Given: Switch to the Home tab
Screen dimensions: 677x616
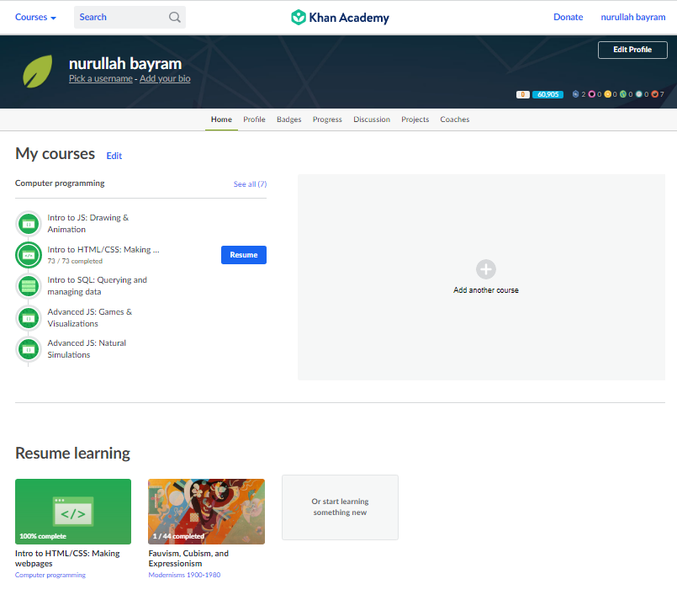Looking at the screenshot, I should [x=221, y=119].
